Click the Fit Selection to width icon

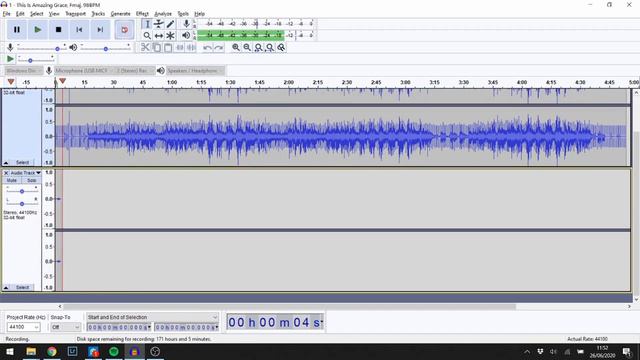coord(258,47)
